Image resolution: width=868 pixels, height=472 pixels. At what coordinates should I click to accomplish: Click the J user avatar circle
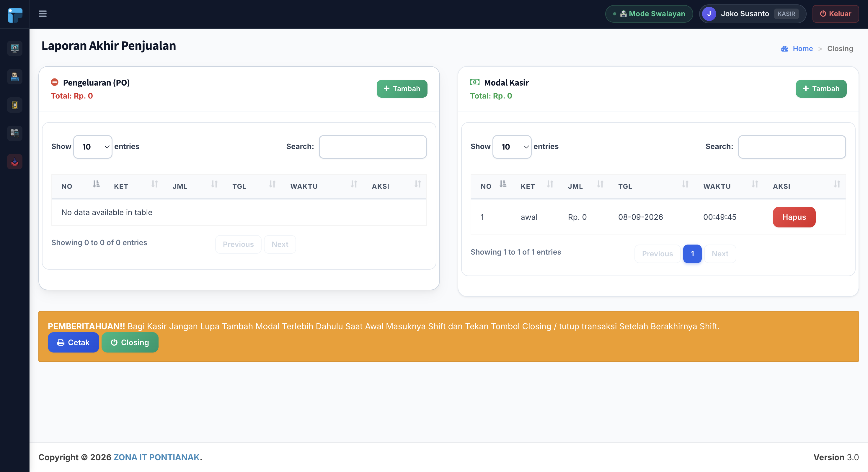click(x=709, y=14)
